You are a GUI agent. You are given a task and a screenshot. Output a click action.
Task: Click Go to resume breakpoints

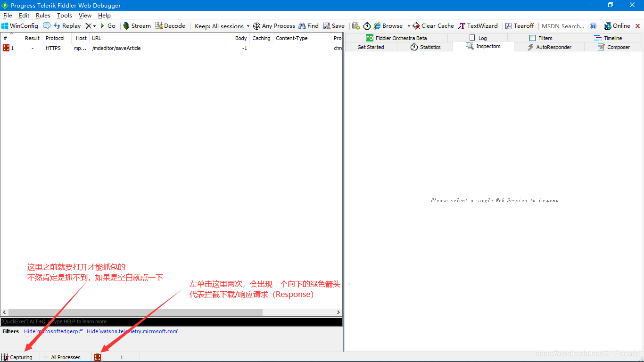pos(107,26)
